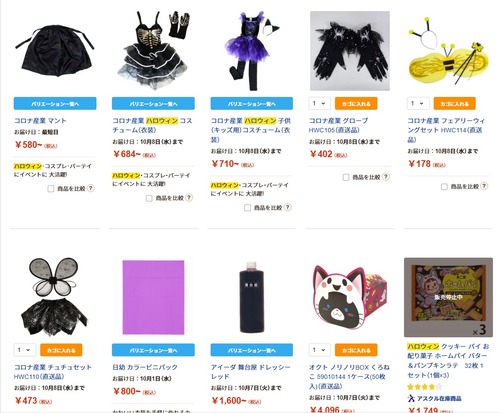Screen dimensions: 500x413
Task: Check 商品を比較 for フェアリーウィングセット
Action: click(x=444, y=186)
